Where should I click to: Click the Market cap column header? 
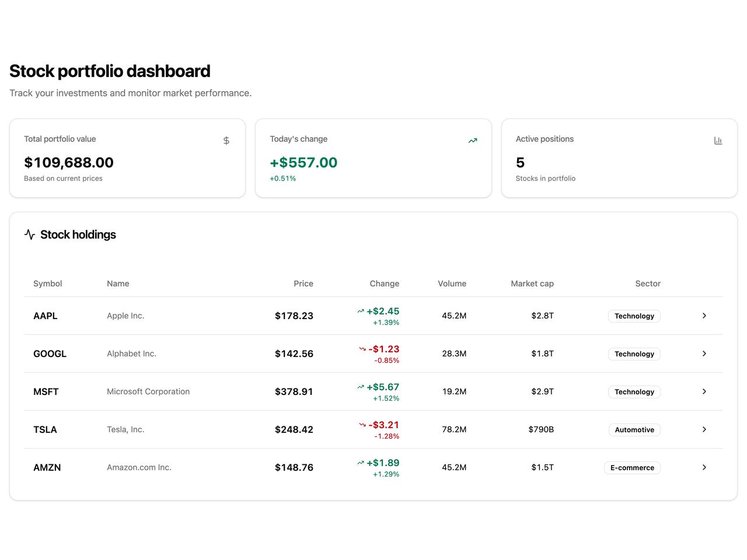532,283
